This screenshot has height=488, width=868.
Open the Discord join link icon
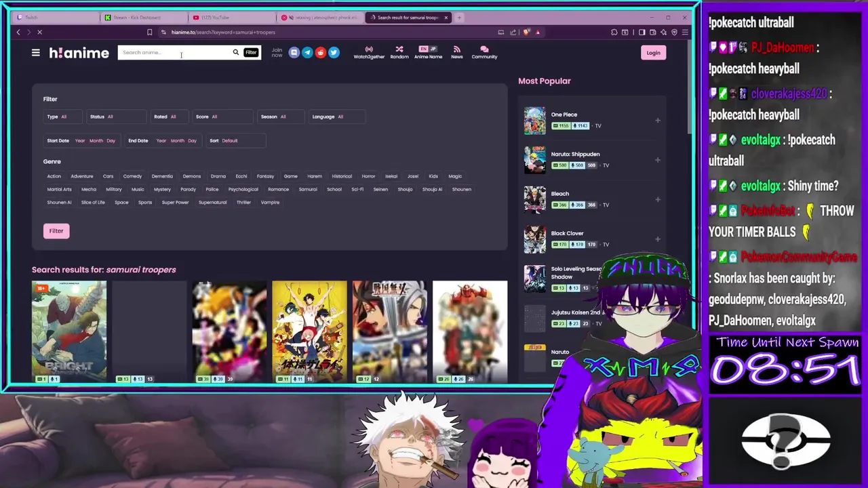tap(294, 52)
